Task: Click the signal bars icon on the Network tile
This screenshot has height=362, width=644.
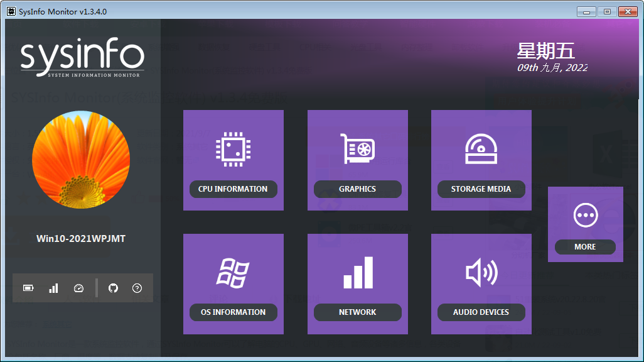Action: [x=357, y=273]
